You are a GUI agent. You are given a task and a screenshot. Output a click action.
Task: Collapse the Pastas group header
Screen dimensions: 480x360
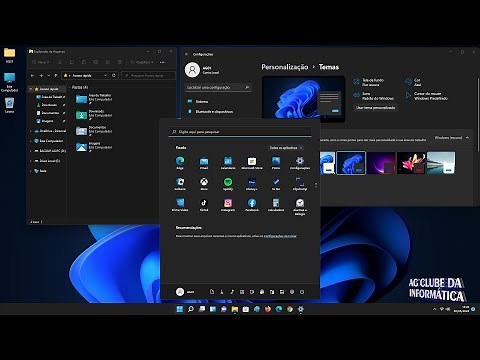click(x=70, y=87)
